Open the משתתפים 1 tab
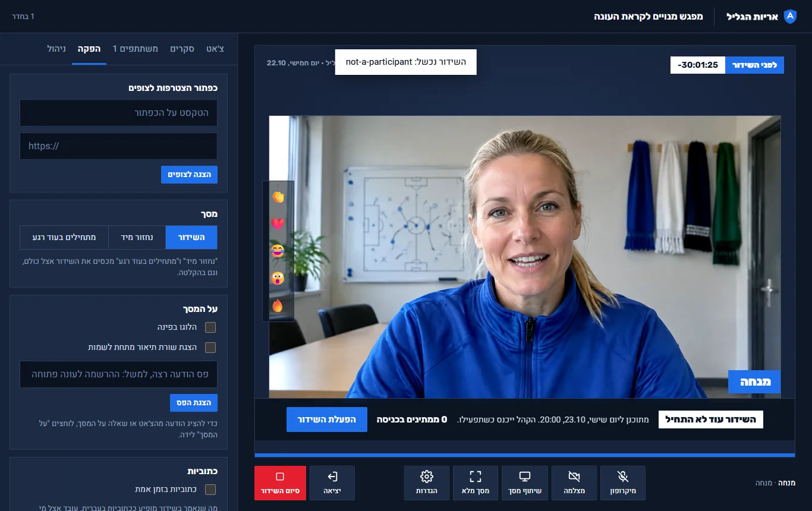Screen dimensions: 812x511 tap(136, 49)
